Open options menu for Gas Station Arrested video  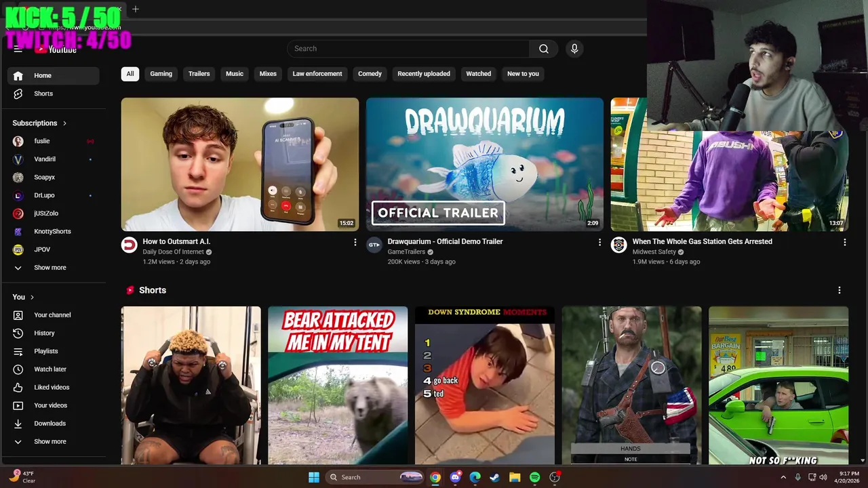pos(844,242)
